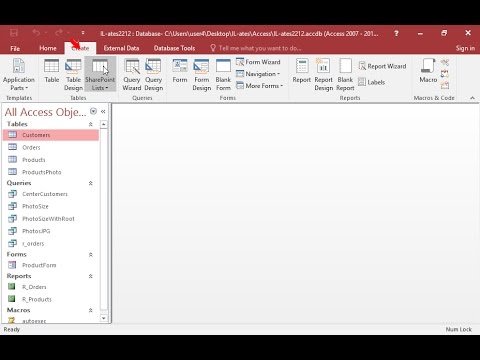480x360 pixels.
Task: Select the ProductForm form
Action: (x=51, y=265)
